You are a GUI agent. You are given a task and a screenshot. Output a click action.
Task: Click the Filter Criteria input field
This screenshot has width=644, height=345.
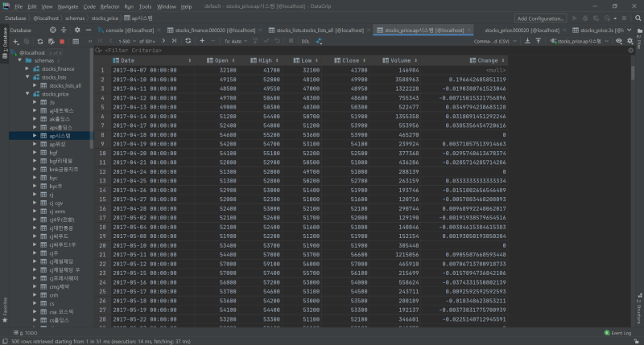361,51
